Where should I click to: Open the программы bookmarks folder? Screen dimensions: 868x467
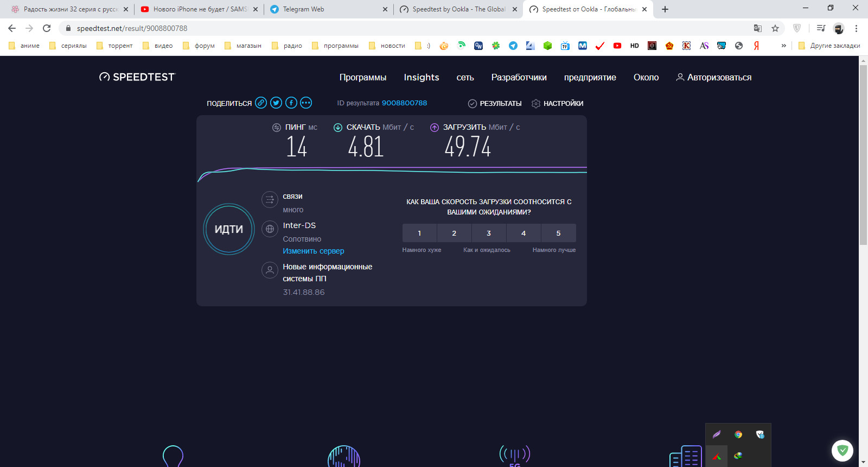(335, 46)
